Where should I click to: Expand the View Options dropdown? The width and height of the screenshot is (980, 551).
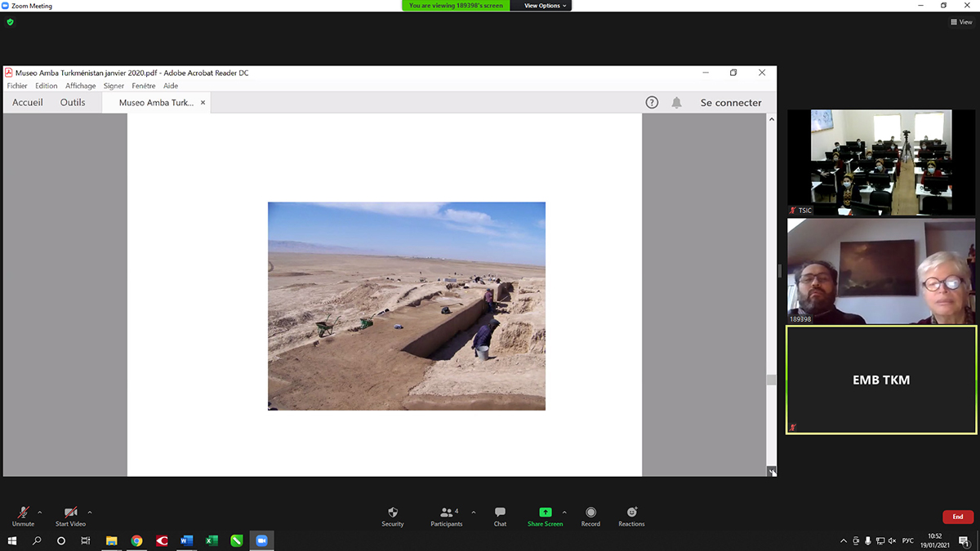point(543,6)
